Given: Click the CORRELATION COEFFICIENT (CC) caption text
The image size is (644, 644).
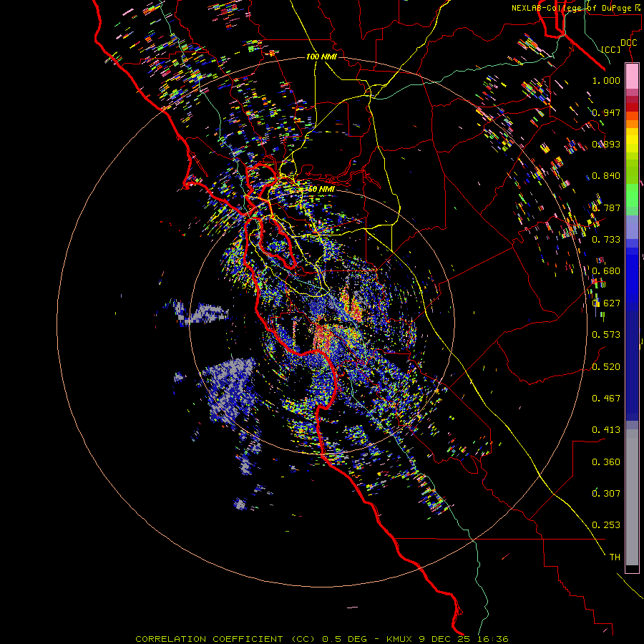Looking at the screenshot, I should pyautogui.click(x=225, y=639).
